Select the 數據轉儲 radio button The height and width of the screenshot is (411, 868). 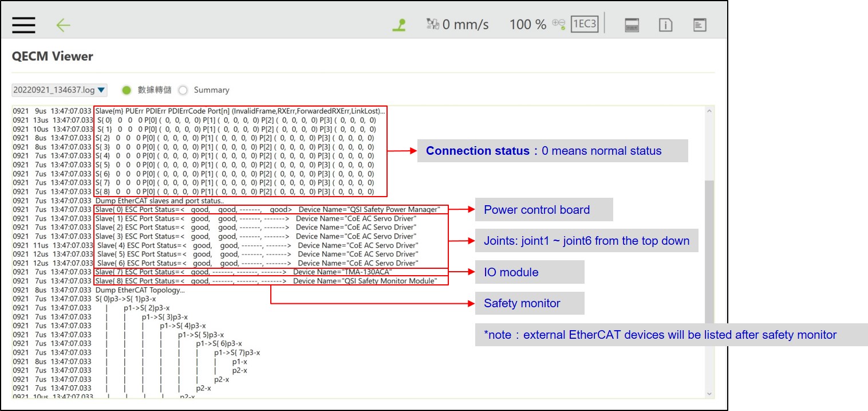point(127,90)
